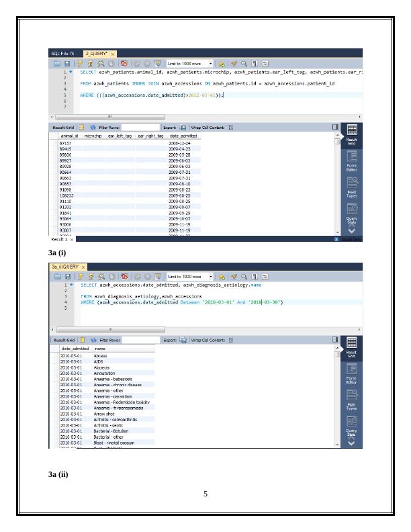Click the name column header in the aetiology results
The height and width of the screenshot is (532, 411).
[x=100, y=349]
